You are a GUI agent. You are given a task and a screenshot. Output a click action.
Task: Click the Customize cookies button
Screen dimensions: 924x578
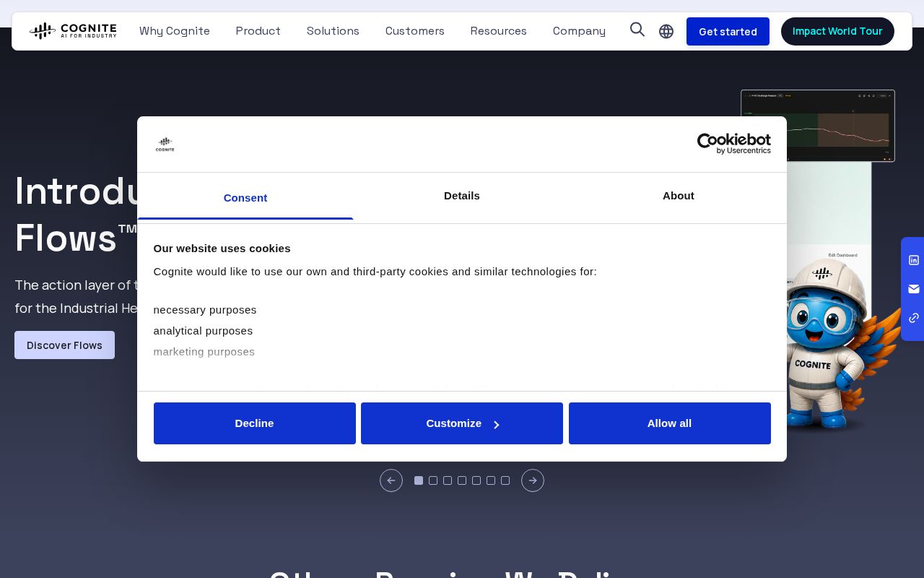pyautogui.click(x=462, y=423)
